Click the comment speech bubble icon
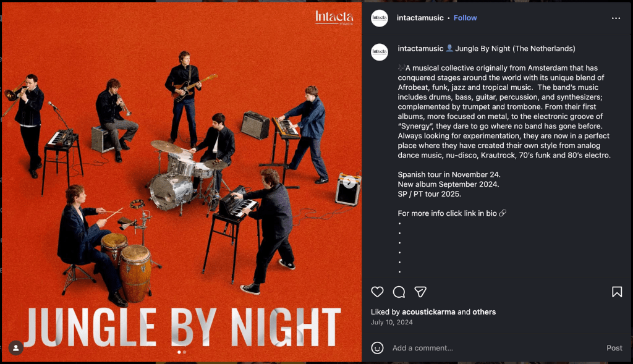 click(399, 292)
